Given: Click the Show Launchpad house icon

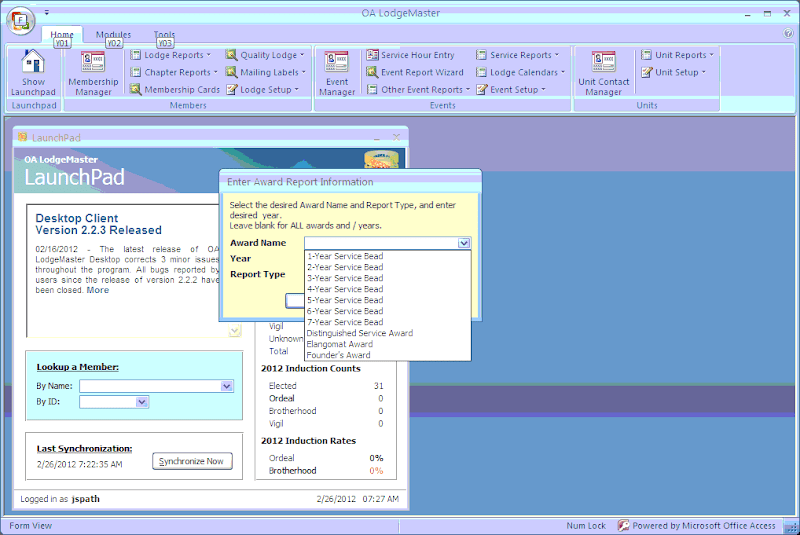Looking at the screenshot, I should click(x=33, y=62).
